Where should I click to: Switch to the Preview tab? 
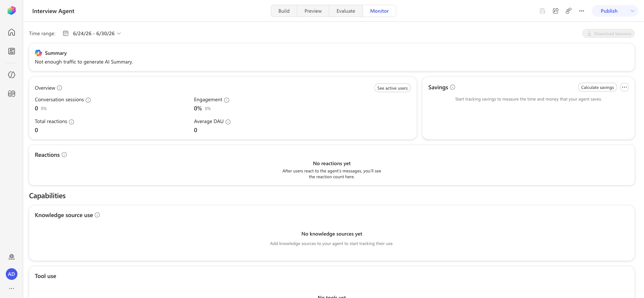[x=313, y=11]
